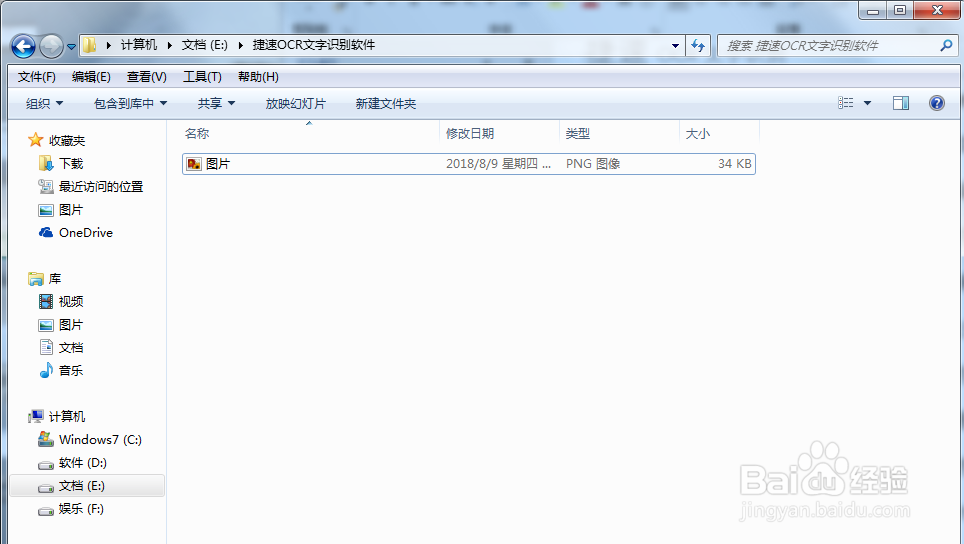Open 最近访问的位置 in favorites
Viewport: 964px width, 544px height.
[101, 187]
